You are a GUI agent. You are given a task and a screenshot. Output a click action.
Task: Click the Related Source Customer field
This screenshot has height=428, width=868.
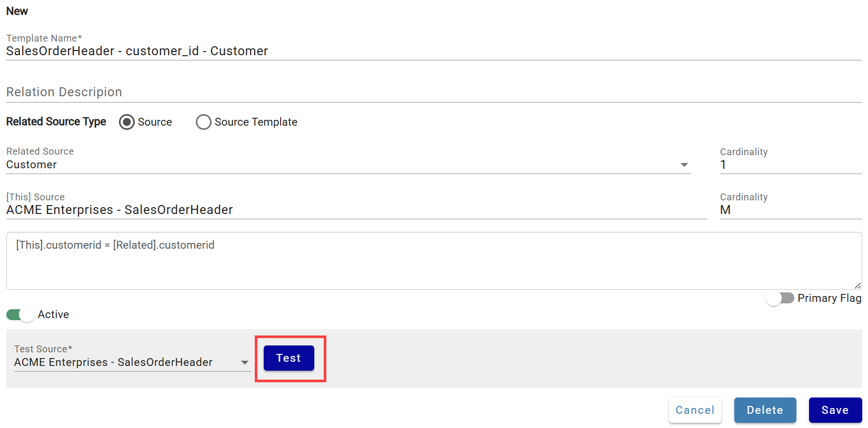click(348, 165)
